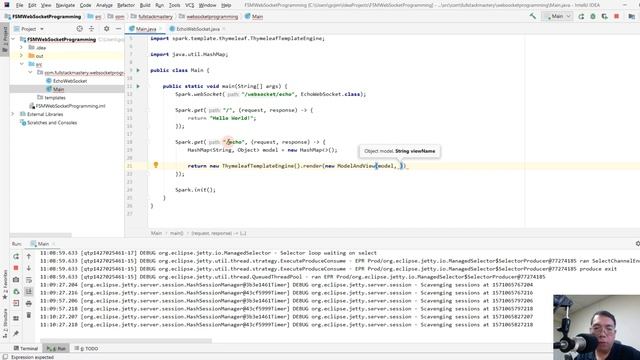The height and width of the screenshot is (360, 640).
Task: Click Collapse All icon in Project panel
Action: (x=91, y=29)
